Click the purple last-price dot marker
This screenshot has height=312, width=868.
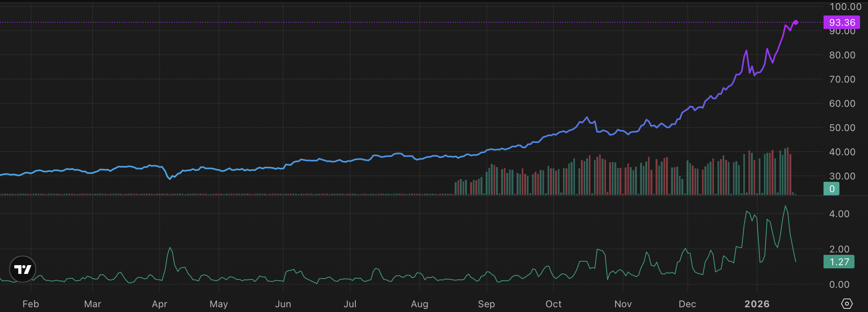tap(796, 22)
